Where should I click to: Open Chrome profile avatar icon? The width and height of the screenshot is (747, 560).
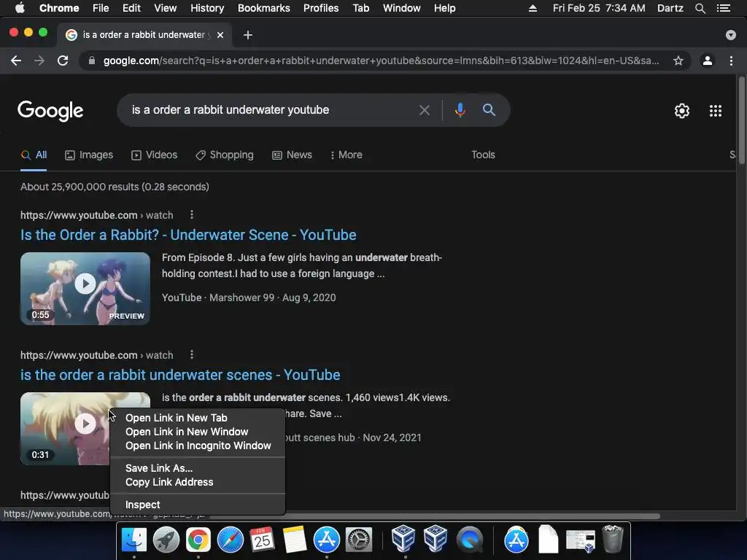[708, 61]
